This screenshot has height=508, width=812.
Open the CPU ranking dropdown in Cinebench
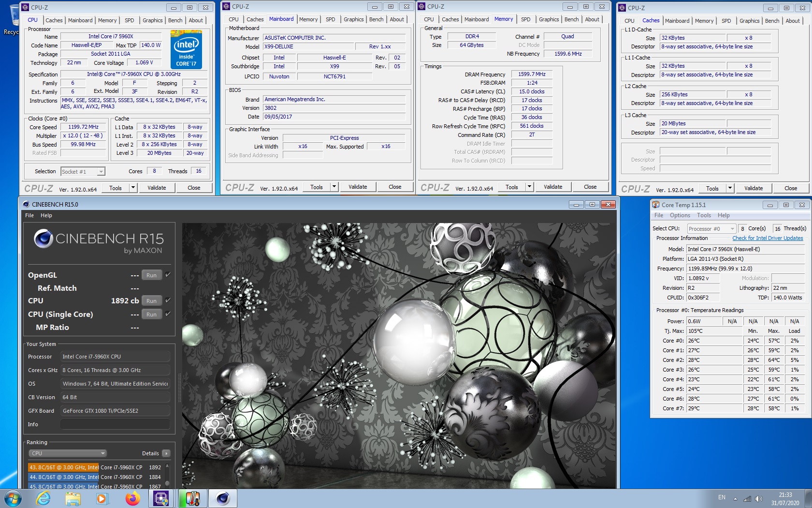[68, 453]
